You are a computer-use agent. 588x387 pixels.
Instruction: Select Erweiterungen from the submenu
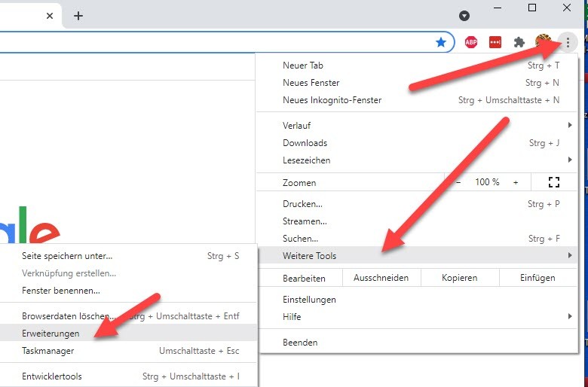51,333
